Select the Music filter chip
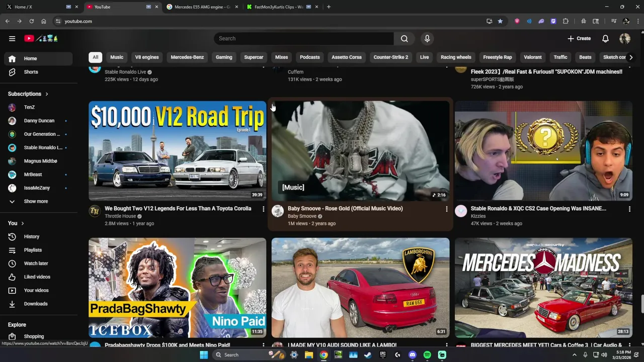644x362 pixels. click(117, 57)
